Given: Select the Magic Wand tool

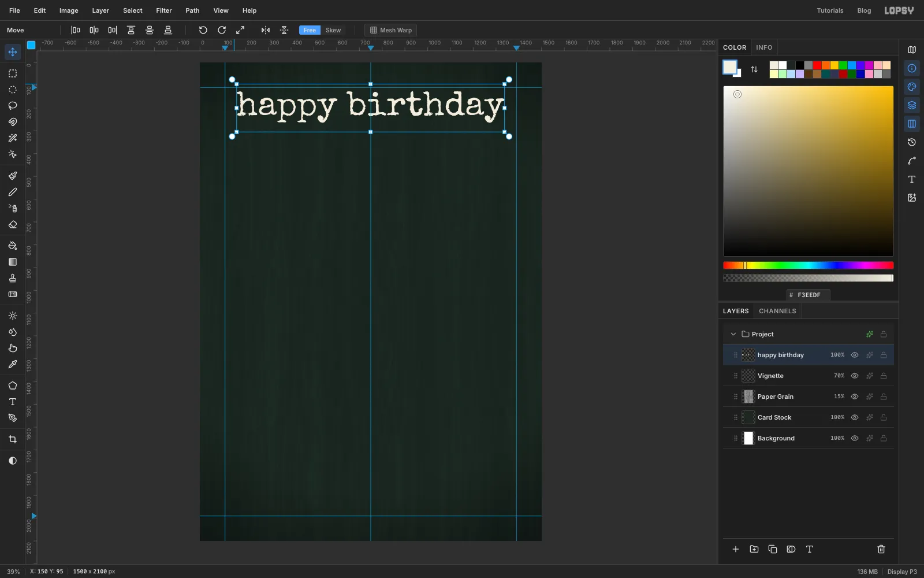Looking at the screenshot, I should click(13, 138).
